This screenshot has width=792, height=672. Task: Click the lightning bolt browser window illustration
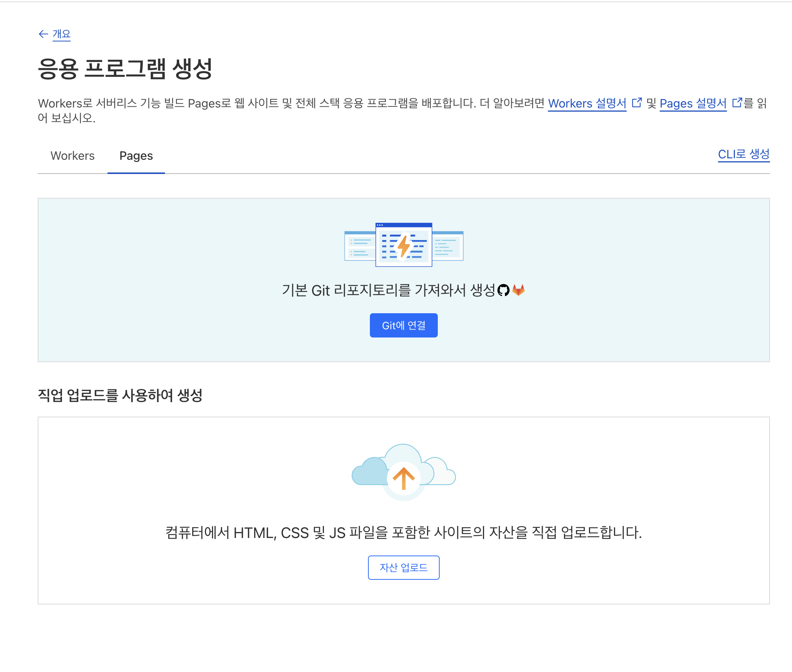[x=403, y=245]
